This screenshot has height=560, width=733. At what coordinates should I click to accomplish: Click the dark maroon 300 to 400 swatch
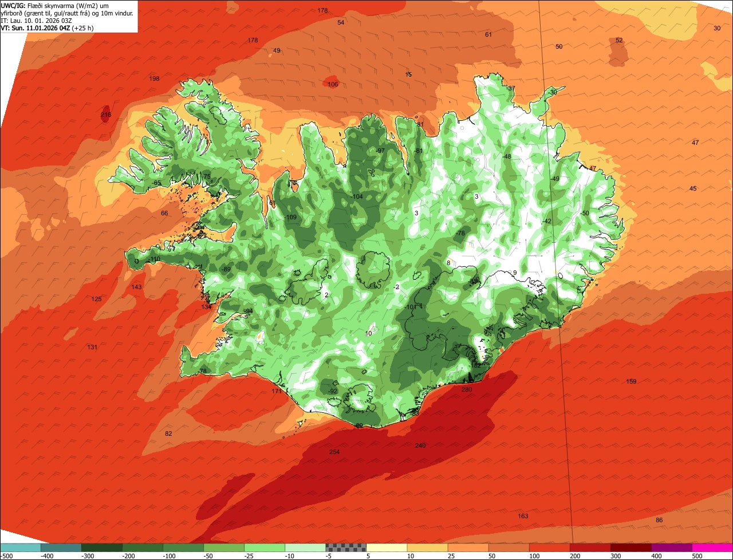(x=630, y=548)
